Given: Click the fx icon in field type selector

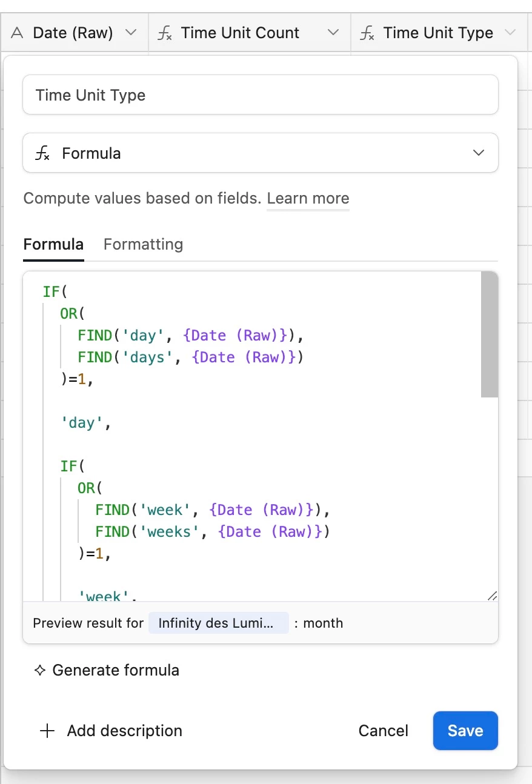Looking at the screenshot, I should [42, 153].
